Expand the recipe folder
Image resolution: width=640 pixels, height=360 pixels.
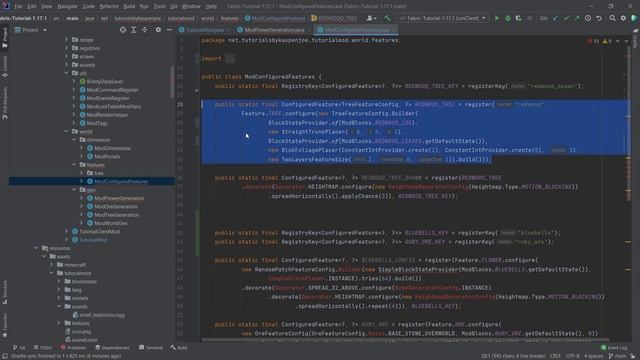point(67,40)
